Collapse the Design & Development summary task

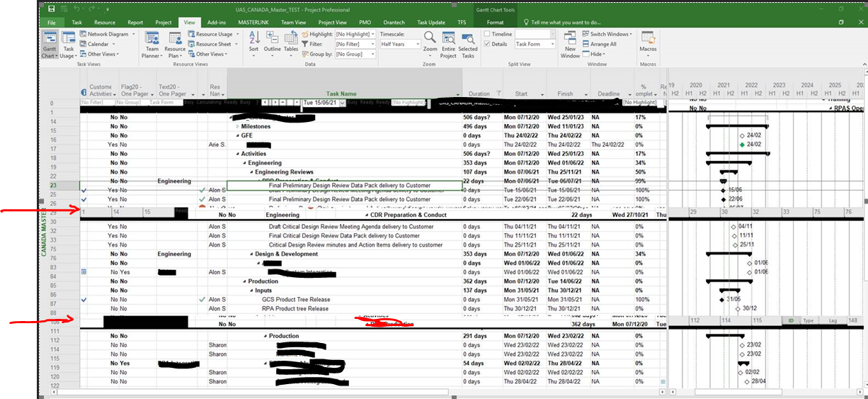(x=251, y=254)
